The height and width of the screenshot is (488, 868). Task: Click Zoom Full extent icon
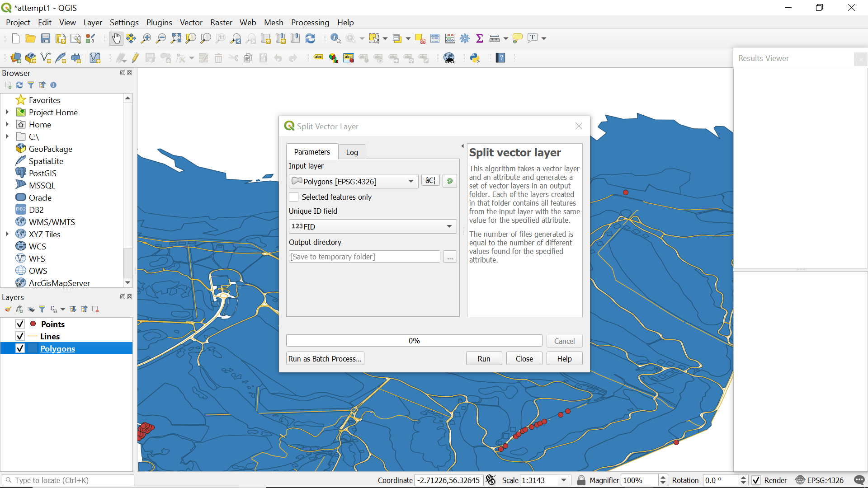coord(176,39)
